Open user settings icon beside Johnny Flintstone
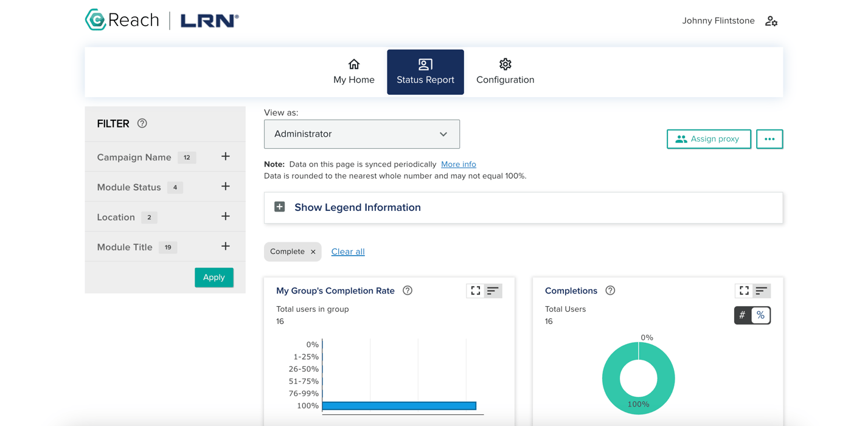 pos(771,21)
